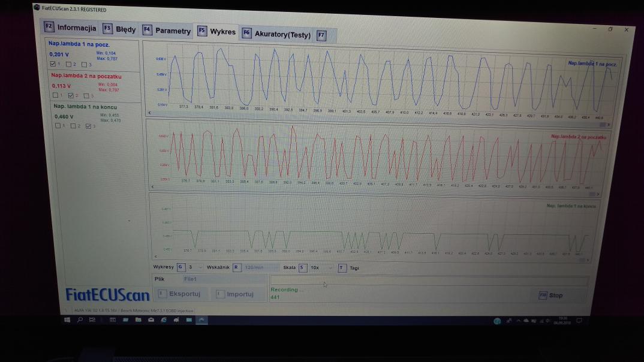Go to the Akuratory(Testy) tab
This screenshot has width=644, height=362.
(x=276, y=35)
